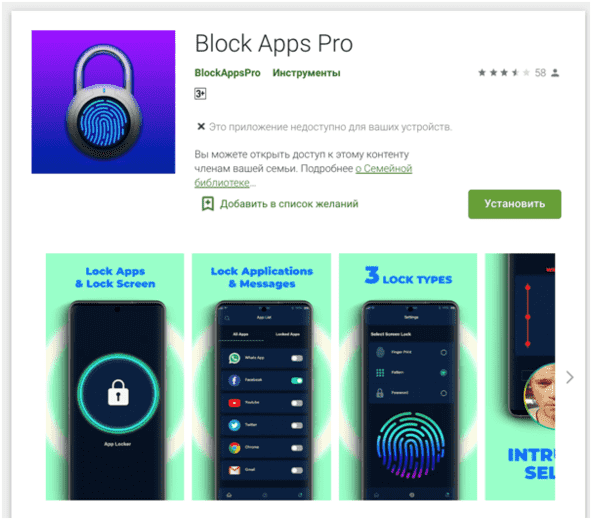Click the X unavailable icon
Screen dimensions: 592x520
click(x=201, y=127)
